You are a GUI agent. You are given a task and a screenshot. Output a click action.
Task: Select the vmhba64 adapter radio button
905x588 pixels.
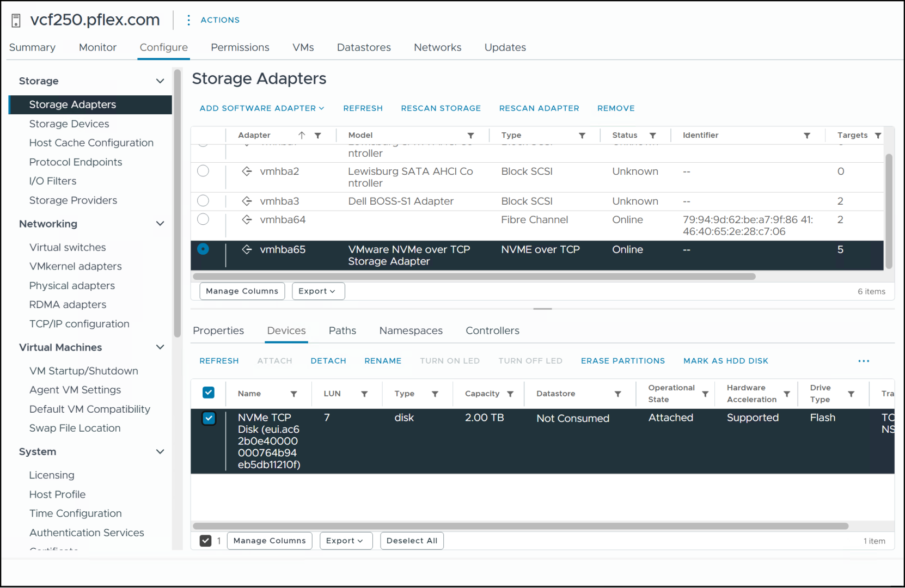(x=203, y=219)
